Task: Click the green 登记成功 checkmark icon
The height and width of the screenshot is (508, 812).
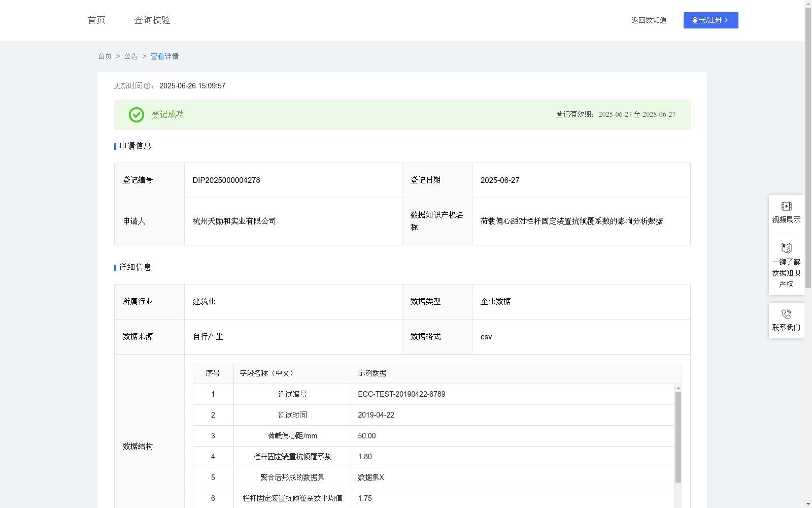Action: (x=136, y=115)
